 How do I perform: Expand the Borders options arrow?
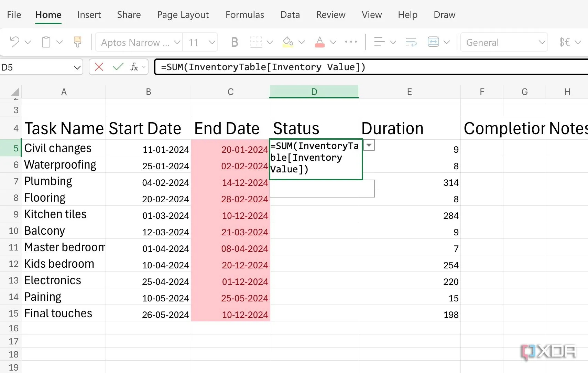(270, 42)
